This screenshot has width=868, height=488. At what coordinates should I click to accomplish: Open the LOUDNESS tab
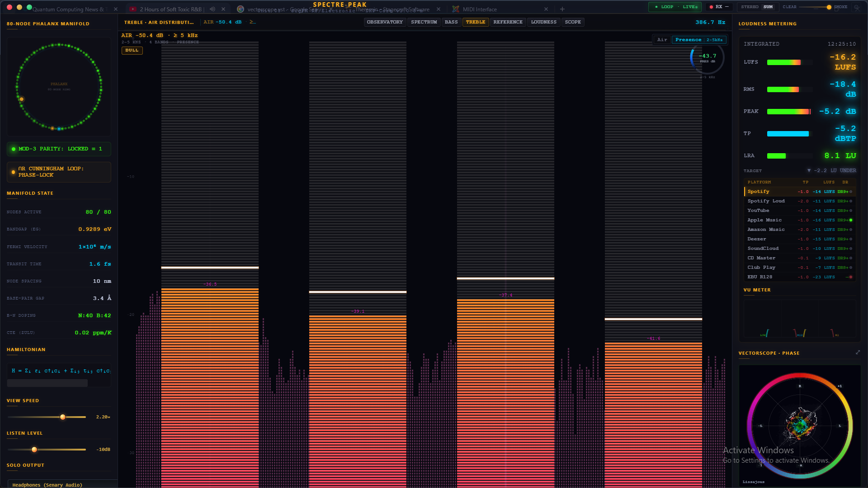click(544, 22)
